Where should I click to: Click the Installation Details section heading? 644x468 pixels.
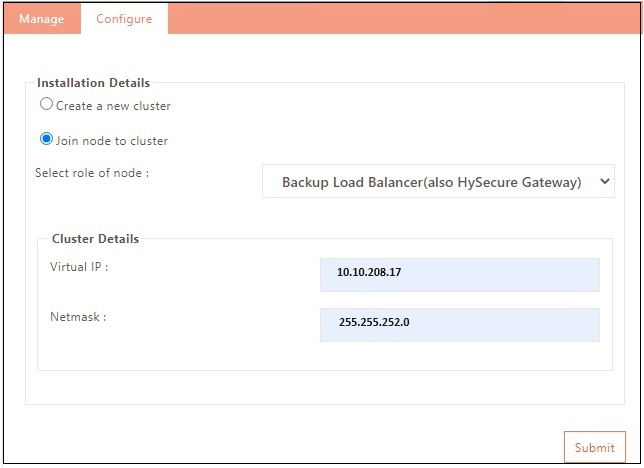coord(93,83)
